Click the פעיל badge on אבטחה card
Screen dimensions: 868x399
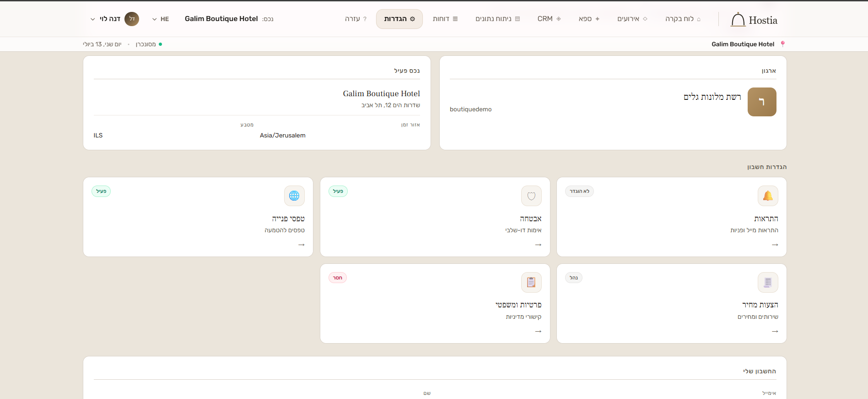click(338, 191)
